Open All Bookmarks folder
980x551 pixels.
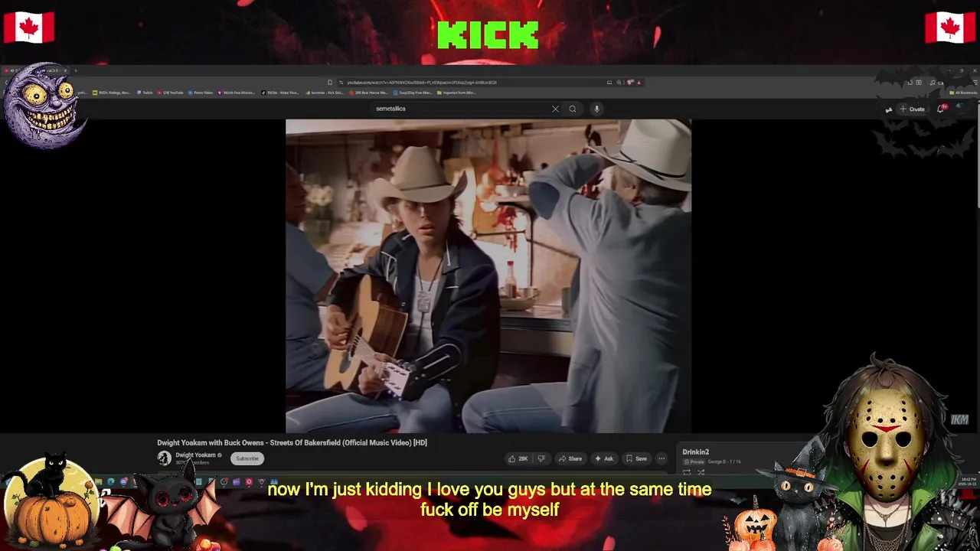[963, 93]
